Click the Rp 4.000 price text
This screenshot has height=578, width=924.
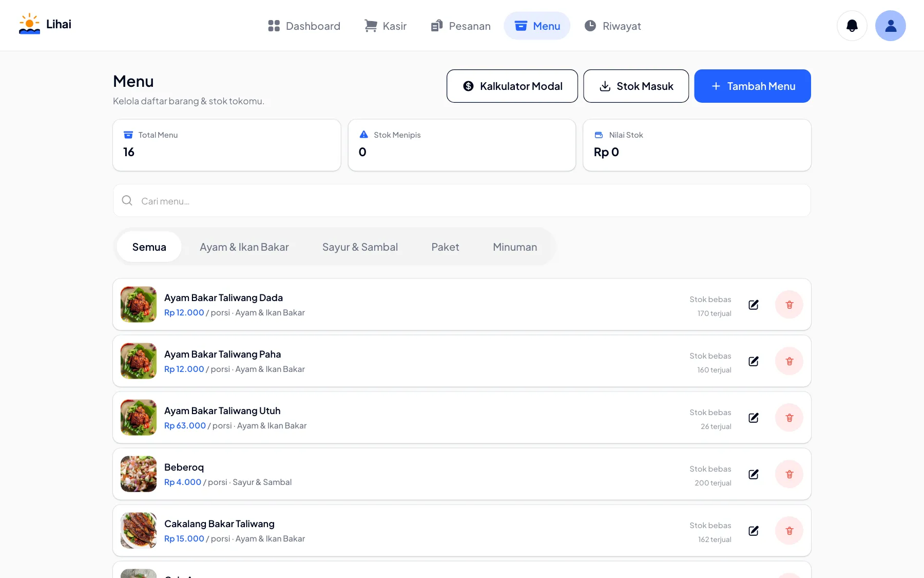[x=183, y=482]
